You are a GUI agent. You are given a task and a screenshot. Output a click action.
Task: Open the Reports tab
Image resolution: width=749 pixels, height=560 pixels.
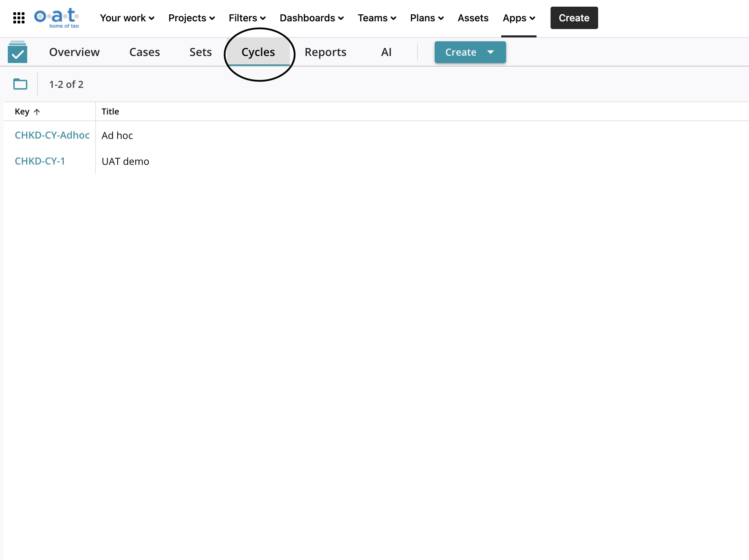click(325, 52)
